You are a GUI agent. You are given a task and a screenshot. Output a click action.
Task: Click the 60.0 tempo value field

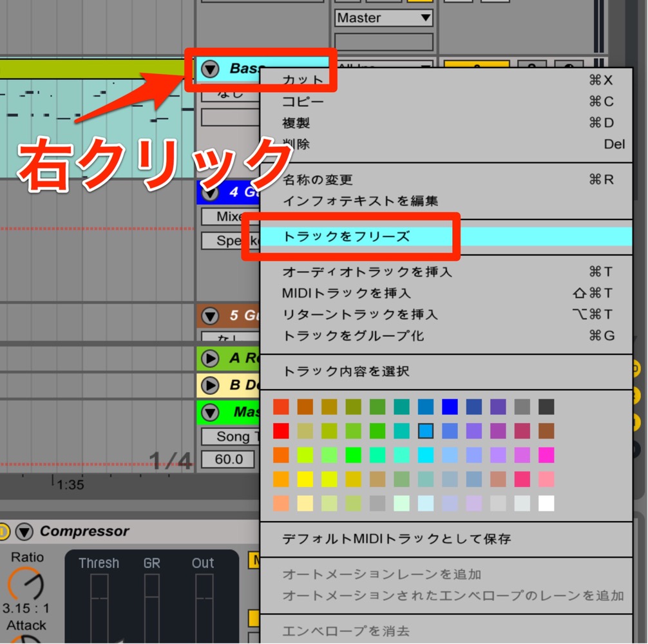pyautogui.click(x=228, y=459)
